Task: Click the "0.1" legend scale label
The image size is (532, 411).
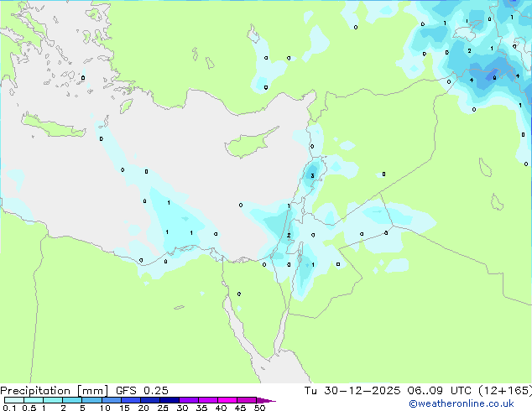Action: 9,408
